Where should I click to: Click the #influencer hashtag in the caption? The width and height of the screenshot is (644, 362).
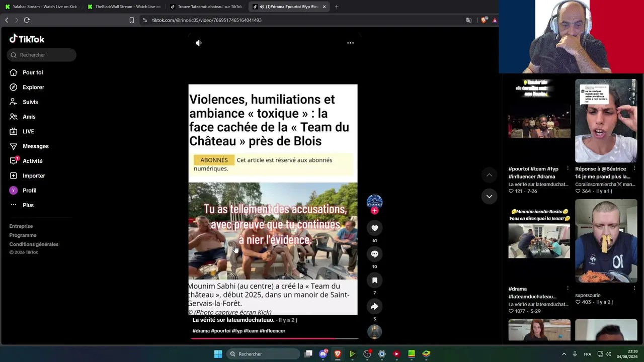(272, 331)
